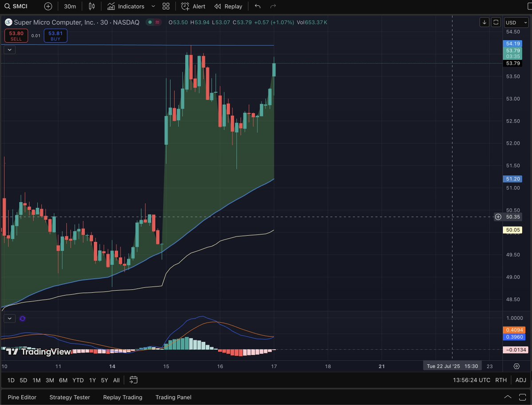This screenshot has height=405, width=532.
Task: Set the date range to 6M
Action: [x=63, y=380]
